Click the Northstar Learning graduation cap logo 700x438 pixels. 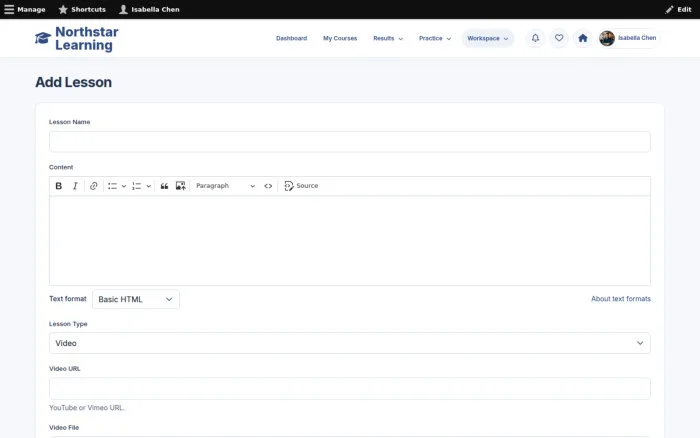click(43, 38)
